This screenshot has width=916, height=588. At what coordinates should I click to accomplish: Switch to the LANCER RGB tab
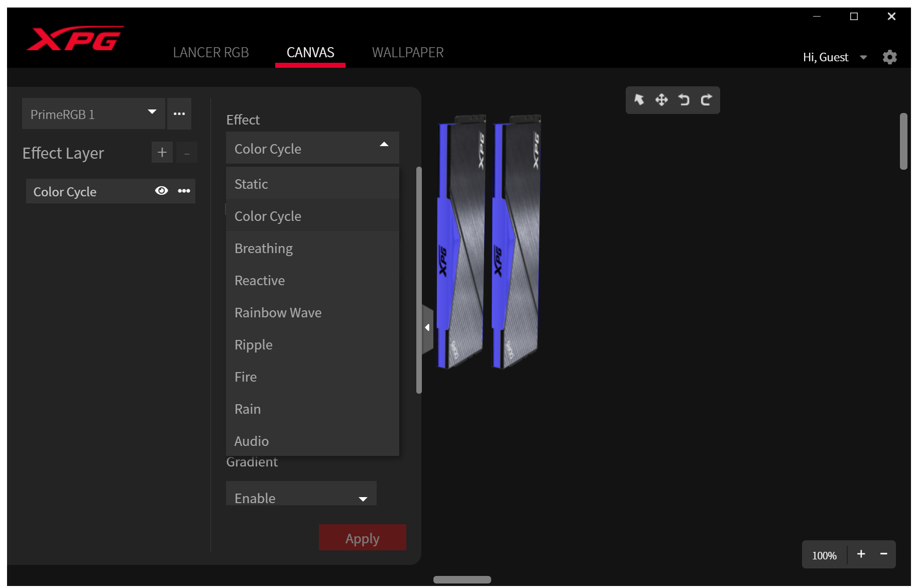pos(211,53)
